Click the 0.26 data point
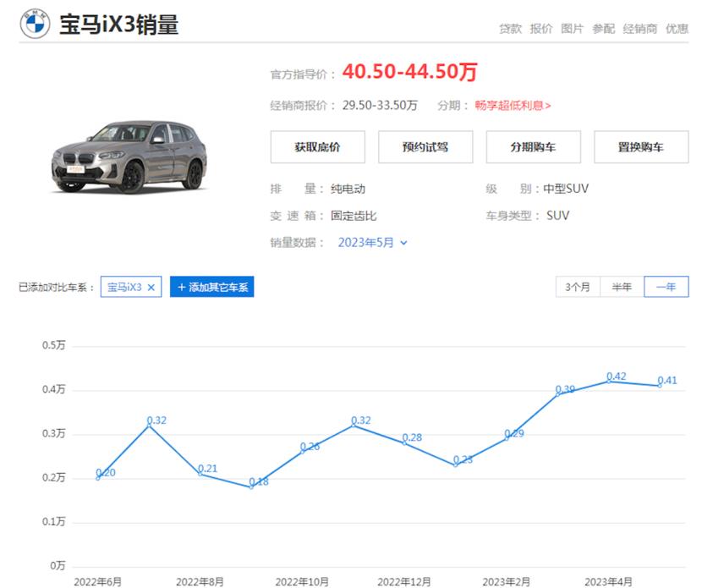The width and height of the screenshot is (702, 588). tap(302, 452)
